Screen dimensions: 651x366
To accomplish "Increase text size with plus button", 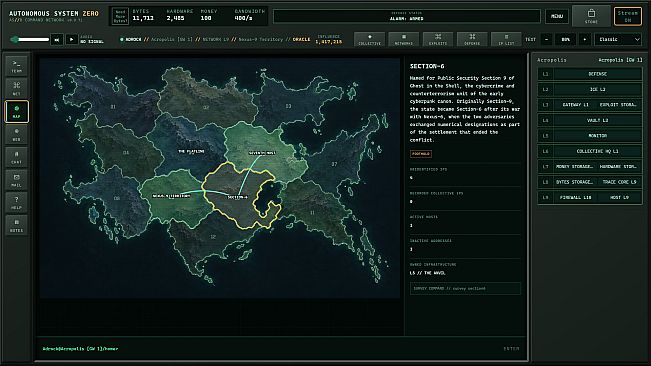I will (585, 39).
